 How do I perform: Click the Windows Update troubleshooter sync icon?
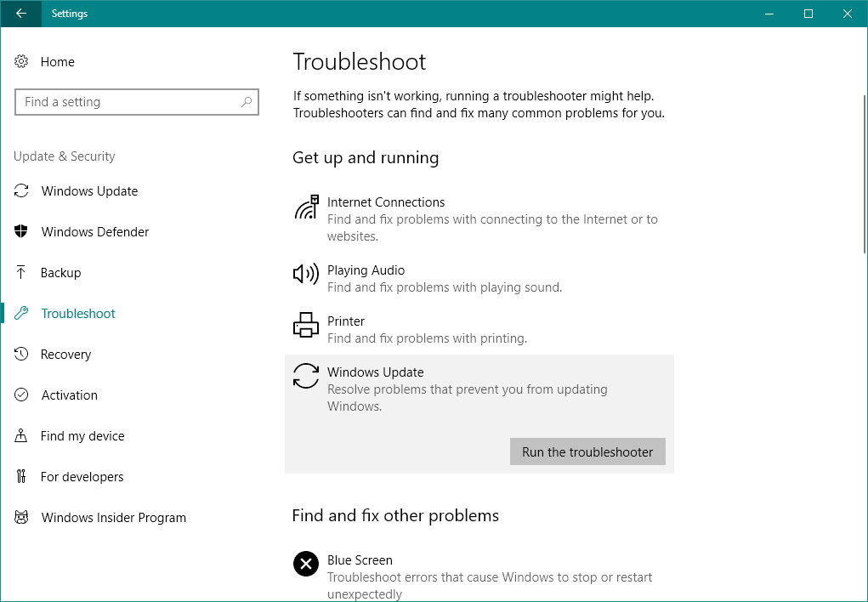(305, 376)
